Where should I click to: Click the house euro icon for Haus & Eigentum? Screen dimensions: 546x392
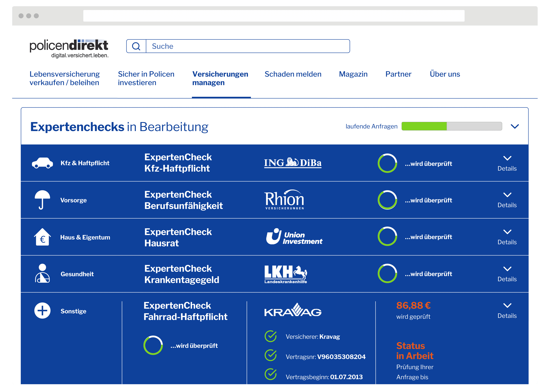[42, 237]
